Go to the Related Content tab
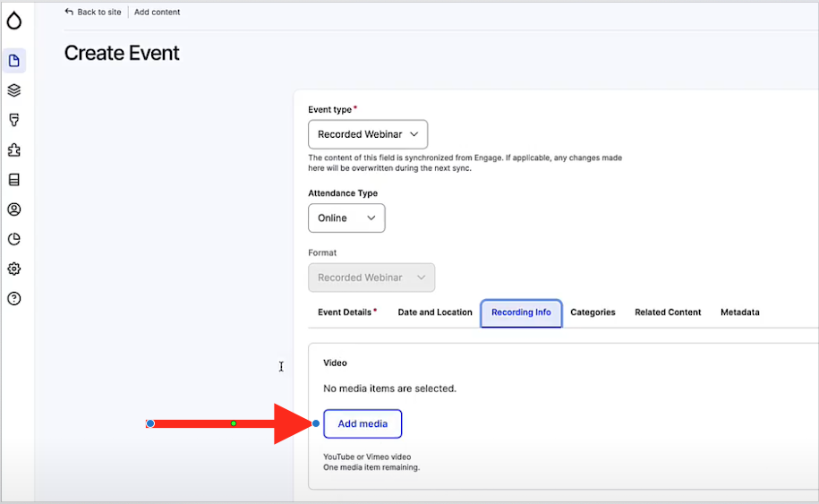The width and height of the screenshot is (819, 504). 668,312
